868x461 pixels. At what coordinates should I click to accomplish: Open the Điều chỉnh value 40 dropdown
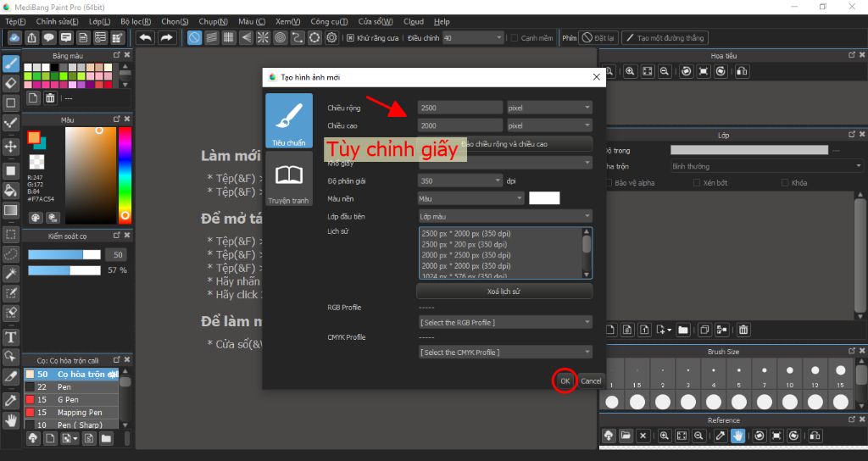(x=473, y=38)
